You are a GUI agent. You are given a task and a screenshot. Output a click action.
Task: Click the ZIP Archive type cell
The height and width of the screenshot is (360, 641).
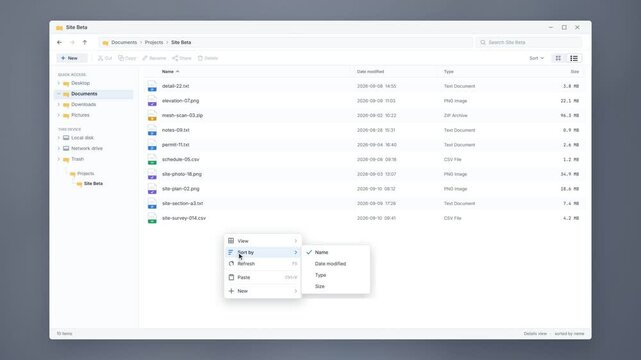click(x=455, y=116)
